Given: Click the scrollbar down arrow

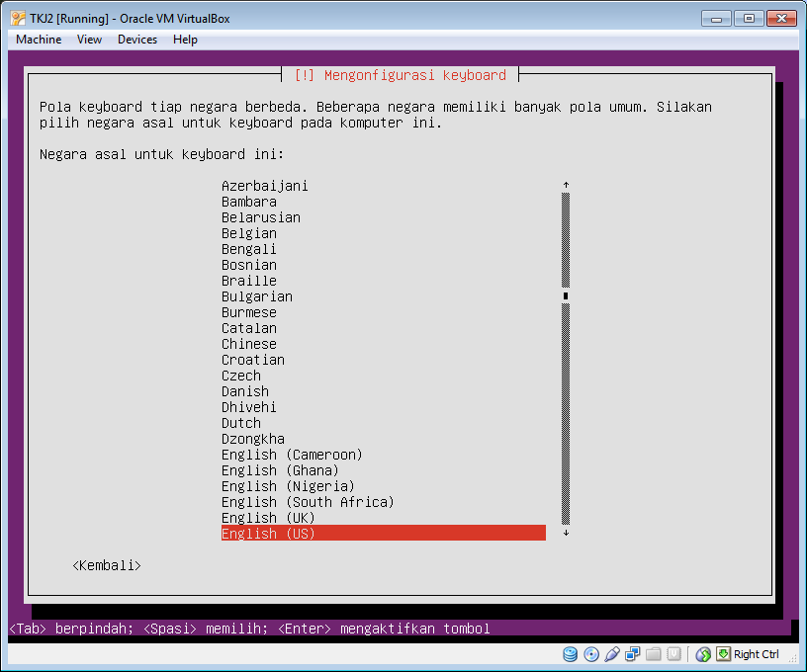Looking at the screenshot, I should [x=565, y=534].
